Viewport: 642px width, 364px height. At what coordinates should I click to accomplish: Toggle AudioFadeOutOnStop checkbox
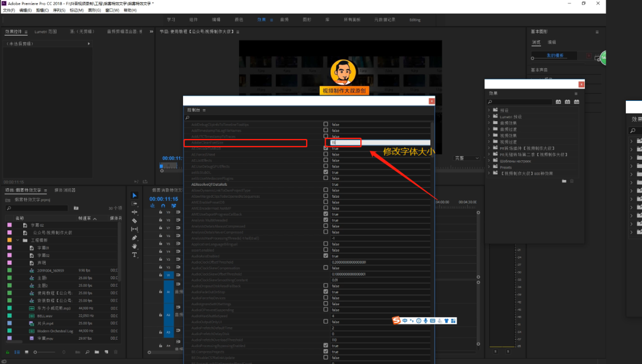[x=326, y=292]
